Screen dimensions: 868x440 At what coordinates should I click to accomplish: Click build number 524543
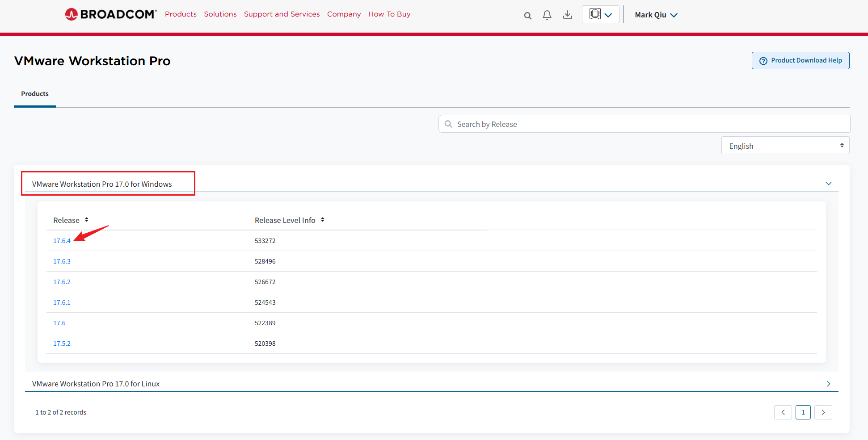(x=265, y=302)
